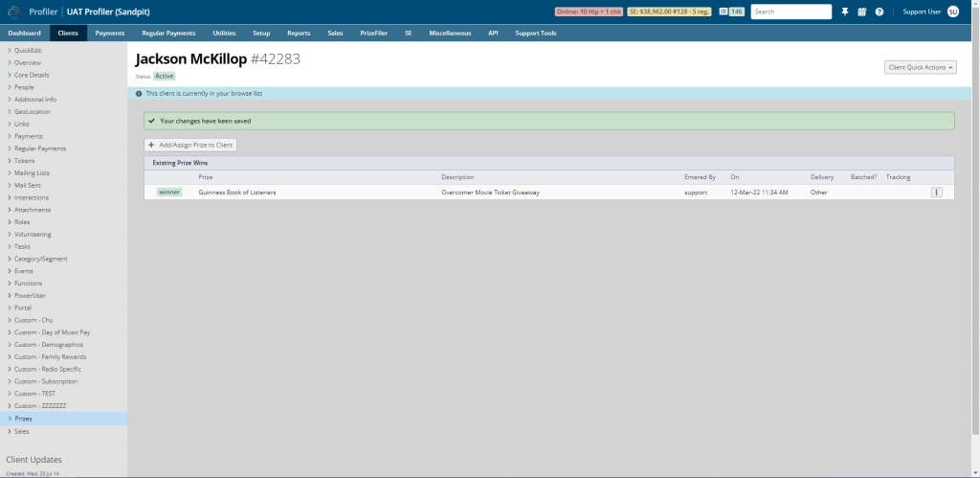
Task: Click the Online 10 Hlp status badge
Action: [x=589, y=11]
